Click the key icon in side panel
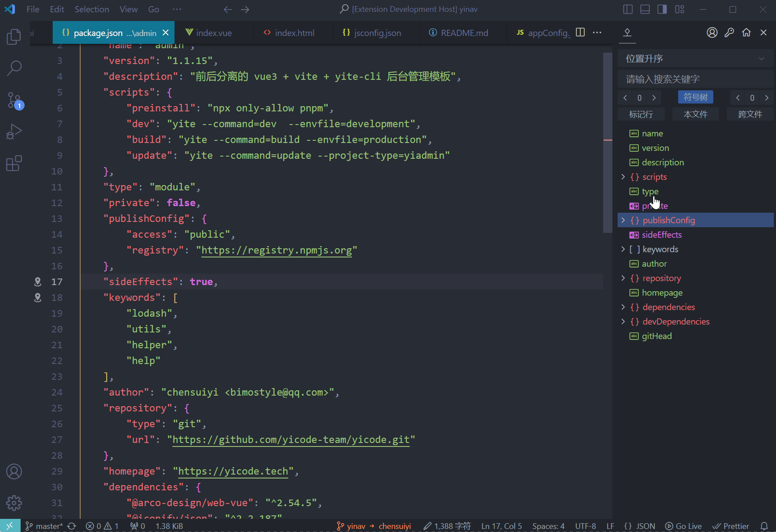 tap(729, 32)
